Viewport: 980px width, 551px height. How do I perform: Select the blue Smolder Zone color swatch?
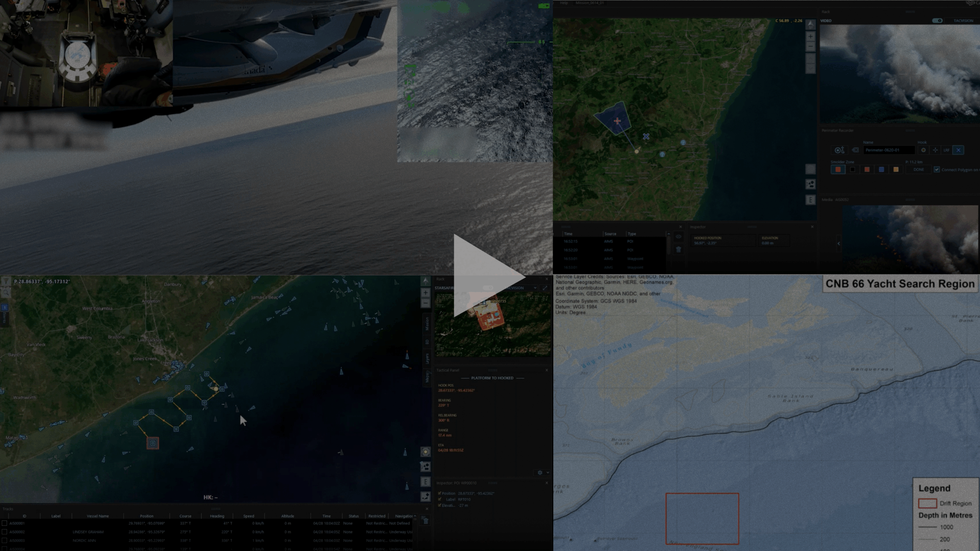pos(881,170)
